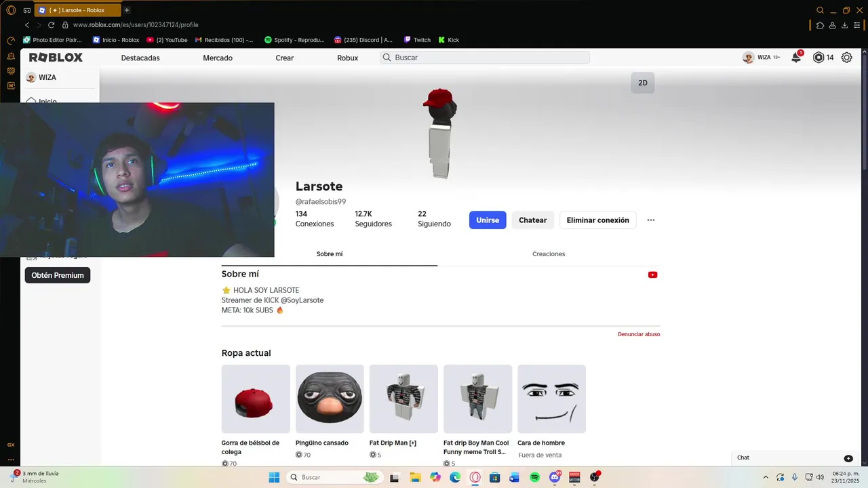
Task: Toggle the 2D avatar view button
Action: pyautogui.click(x=643, y=83)
